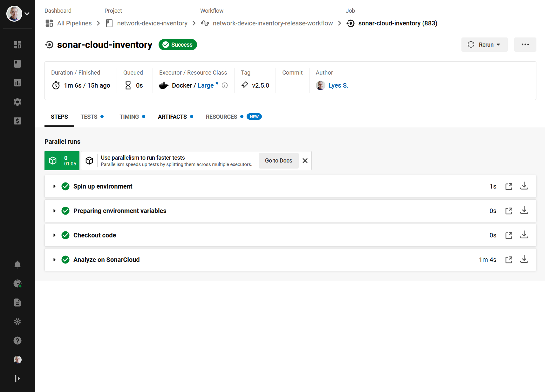Expand the Preparing environment variables step

pyautogui.click(x=54, y=211)
